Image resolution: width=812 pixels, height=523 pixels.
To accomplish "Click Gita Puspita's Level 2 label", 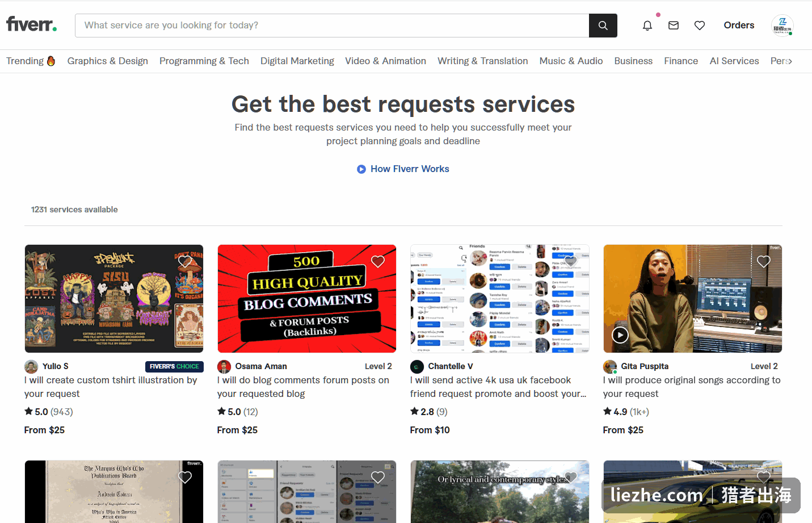I will (x=764, y=367).
